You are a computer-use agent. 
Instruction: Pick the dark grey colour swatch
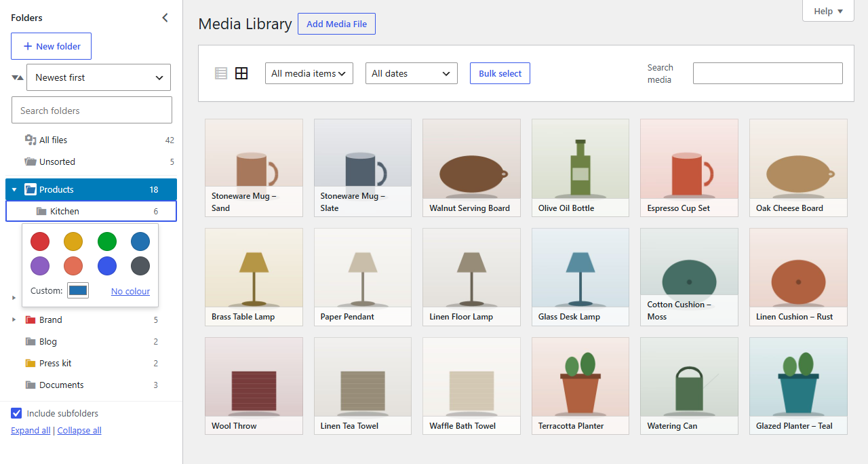(140, 266)
